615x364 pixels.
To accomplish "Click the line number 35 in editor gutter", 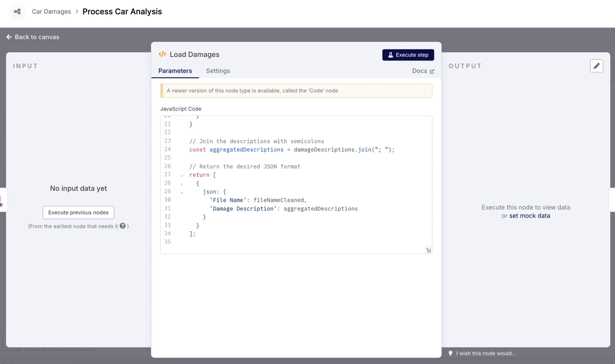I will pos(167,242).
